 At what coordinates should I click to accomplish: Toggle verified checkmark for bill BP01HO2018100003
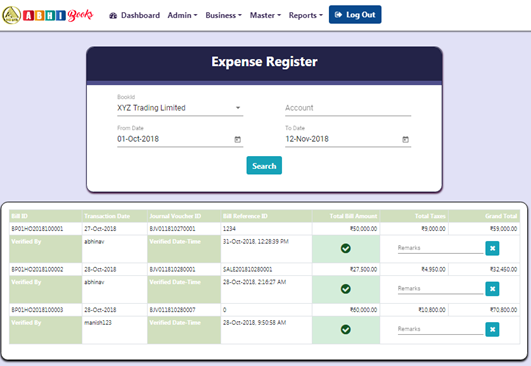point(345,329)
